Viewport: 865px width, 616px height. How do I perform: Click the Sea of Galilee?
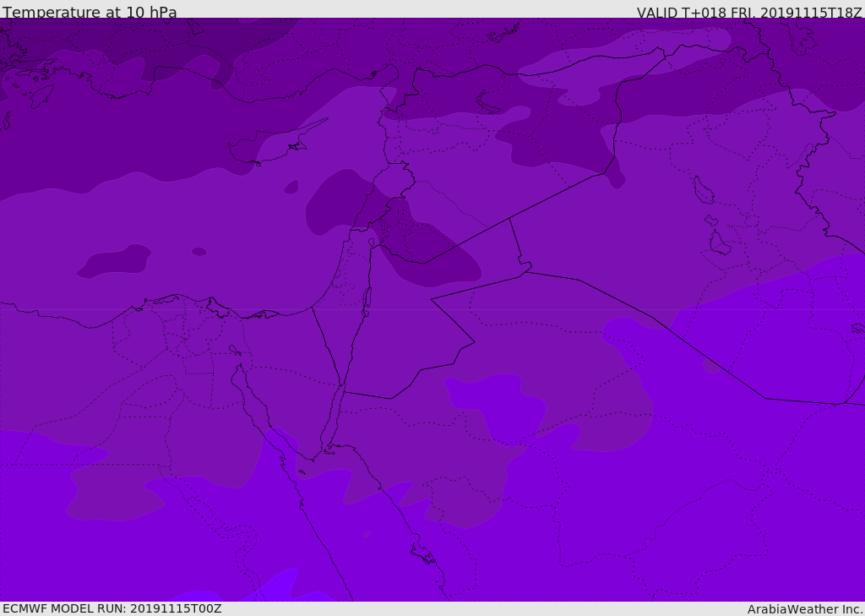pos(371,243)
